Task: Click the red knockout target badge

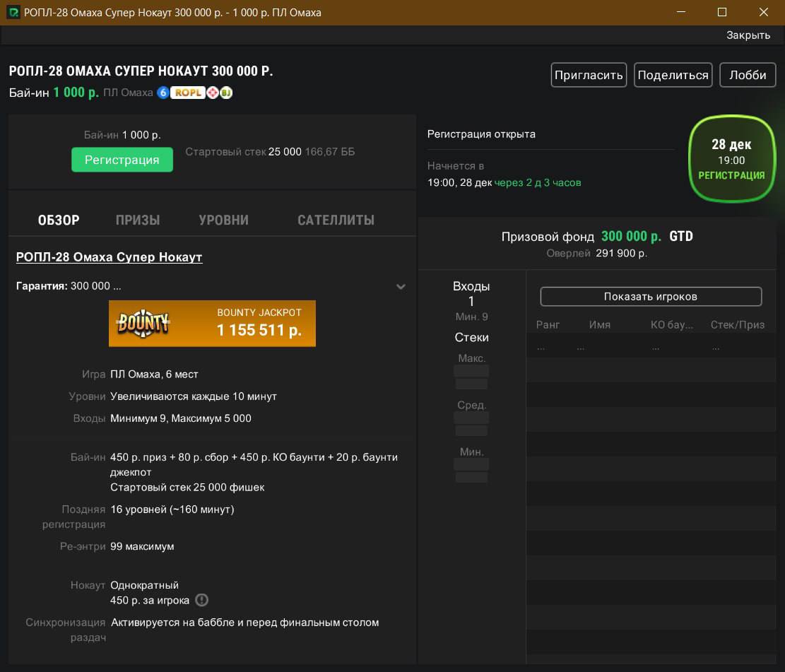Action: click(x=213, y=93)
